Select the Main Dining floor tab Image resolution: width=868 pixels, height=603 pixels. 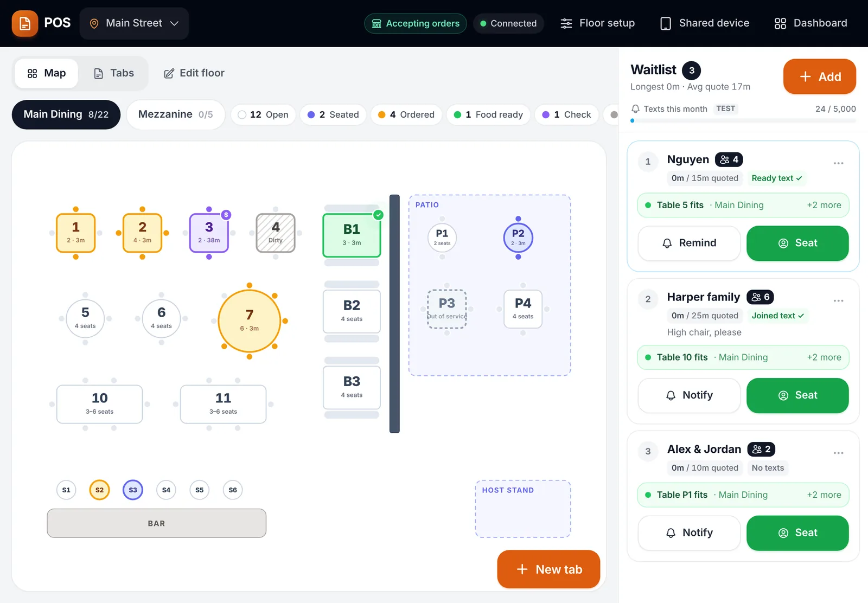pos(66,114)
